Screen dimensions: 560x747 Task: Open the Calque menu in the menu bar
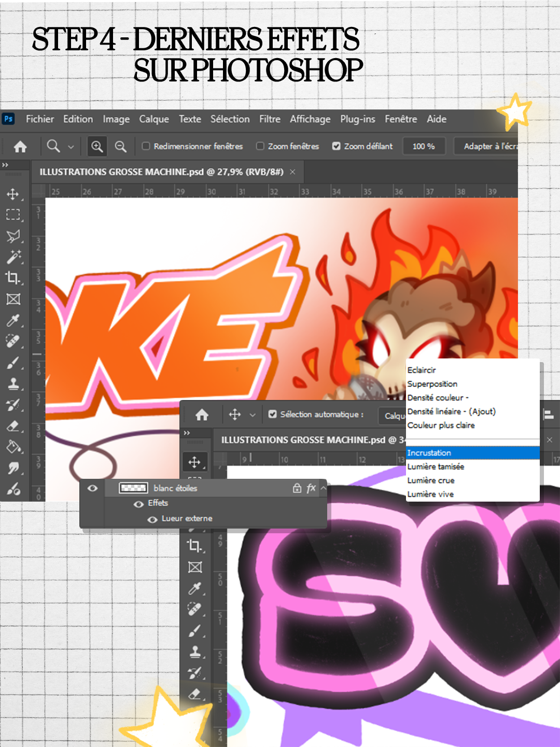pyautogui.click(x=154, y=119)
